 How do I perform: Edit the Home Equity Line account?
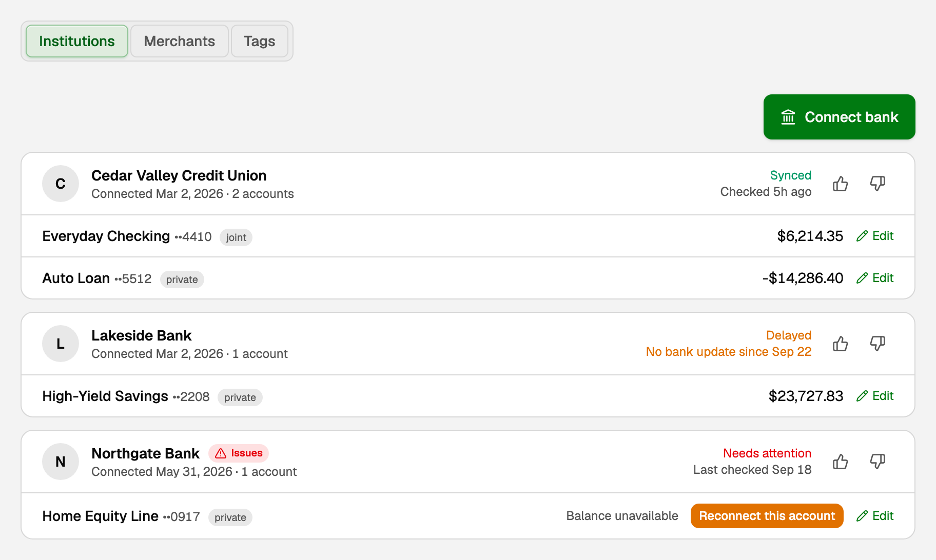click(875, 516)
